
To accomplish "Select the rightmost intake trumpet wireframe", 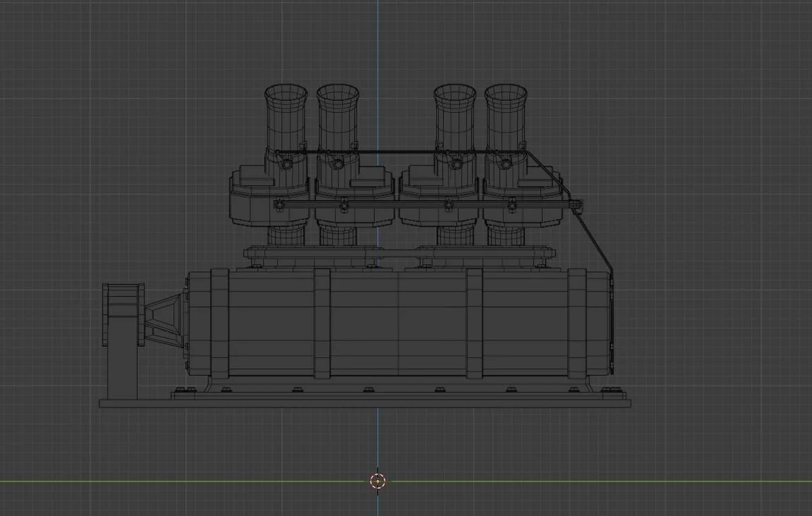I will pos(506,118).
